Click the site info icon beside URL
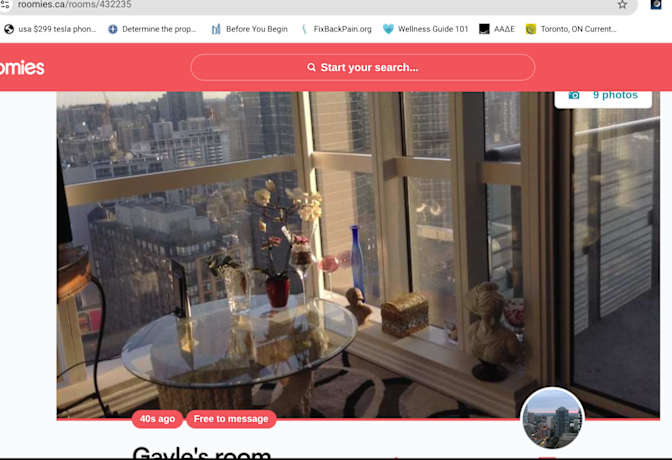This screenshot has height=460, width=672. pos(6,5)
